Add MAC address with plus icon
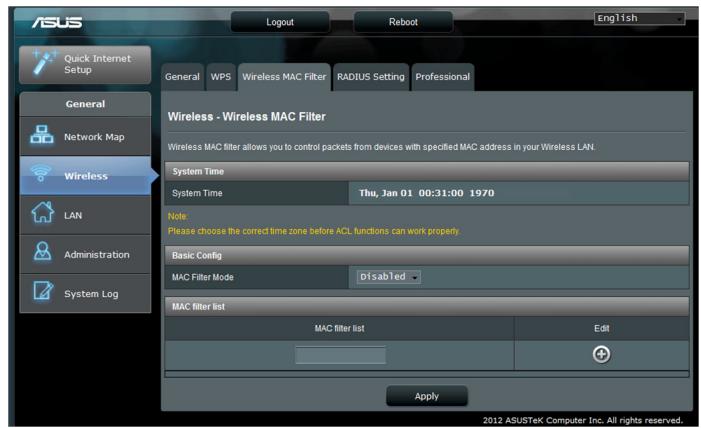This screenshot has height=428, width=701. tap(601, 354)
